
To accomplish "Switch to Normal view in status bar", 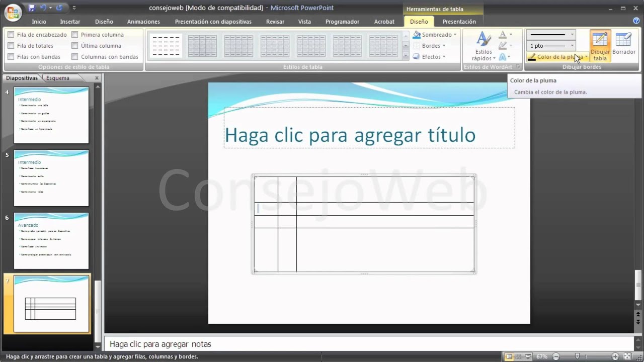I will tap(509, 356).
